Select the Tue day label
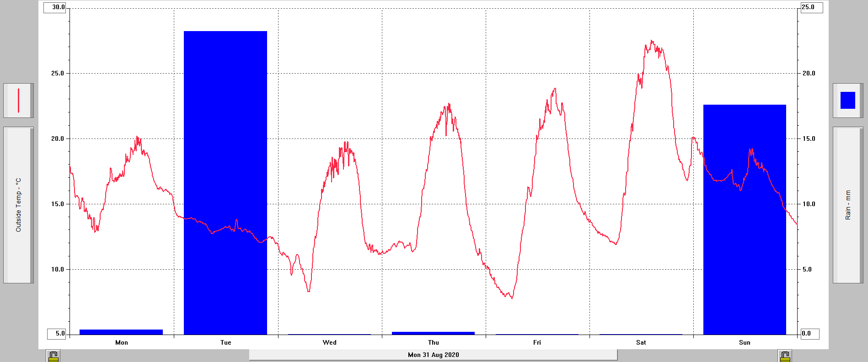 pyautogui.click(x=225, y=342)
